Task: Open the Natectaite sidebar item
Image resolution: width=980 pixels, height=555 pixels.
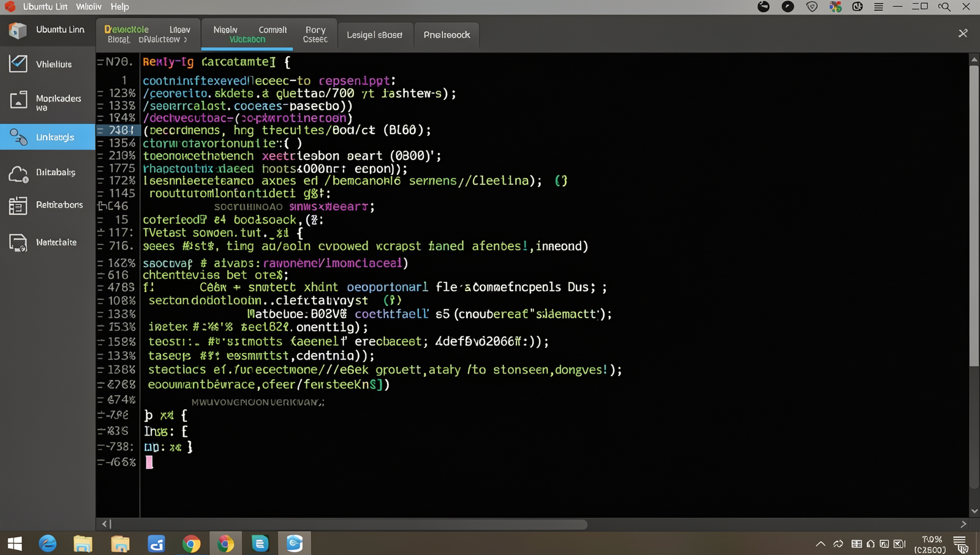Action: coord(47,243)
